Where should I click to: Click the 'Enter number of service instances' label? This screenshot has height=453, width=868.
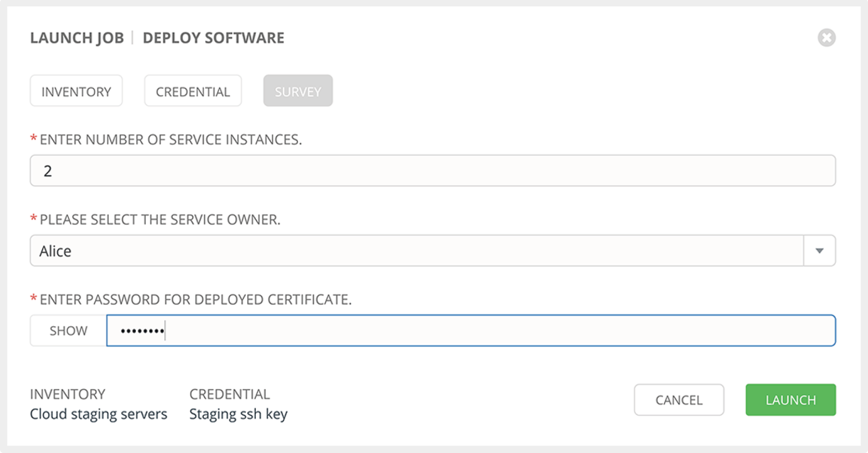point(170,140)
